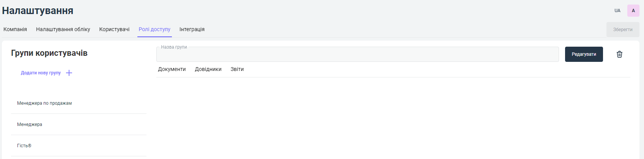Go to the Користувачі tab
Screen dimensions: 644x159
(x=114, y=29)
